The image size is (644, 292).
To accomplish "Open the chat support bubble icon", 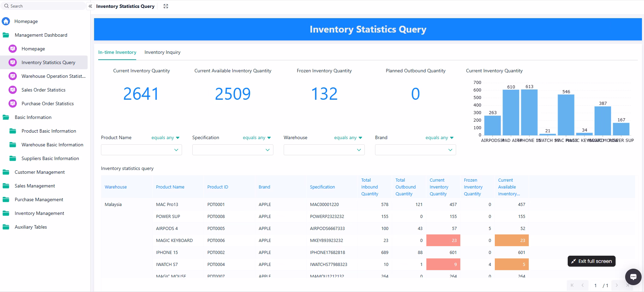I will (633, 277).
